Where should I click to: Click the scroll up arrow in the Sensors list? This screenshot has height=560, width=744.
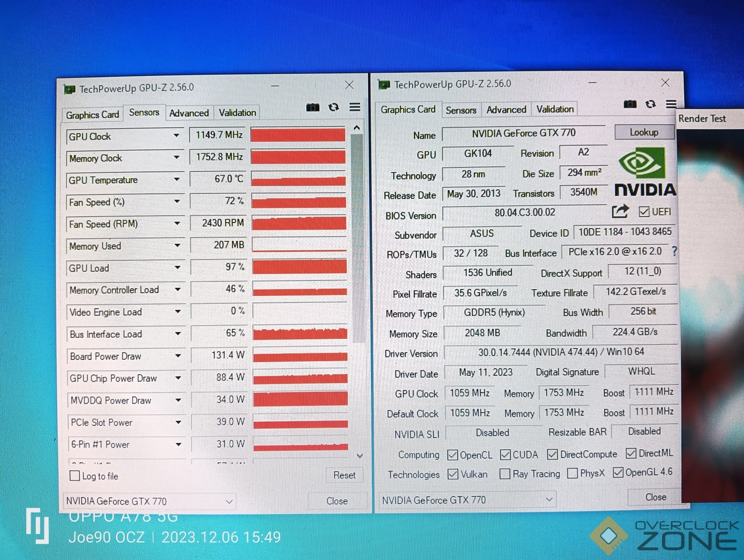point(357,127)
